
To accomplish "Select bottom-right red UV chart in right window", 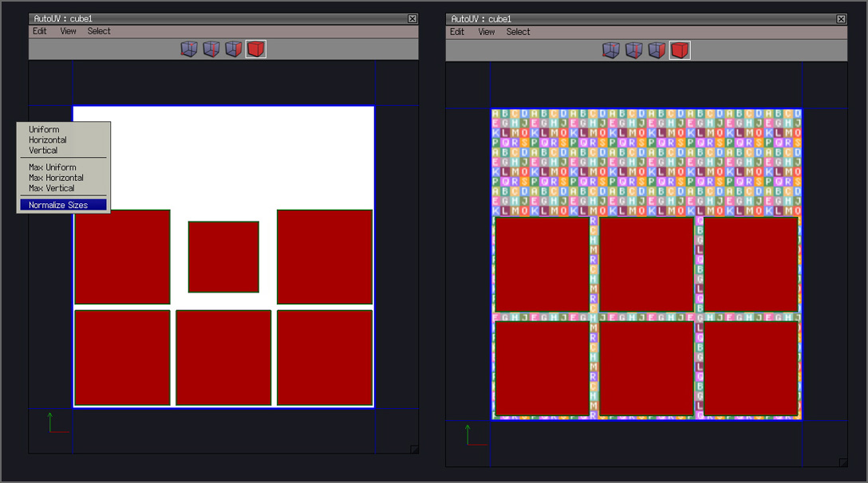I will [752, 368].
